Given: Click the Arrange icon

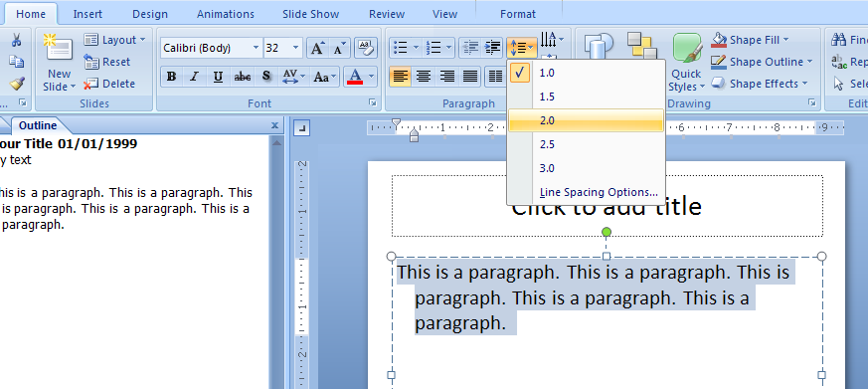Looking at the screenshot, I should point(642,46).
